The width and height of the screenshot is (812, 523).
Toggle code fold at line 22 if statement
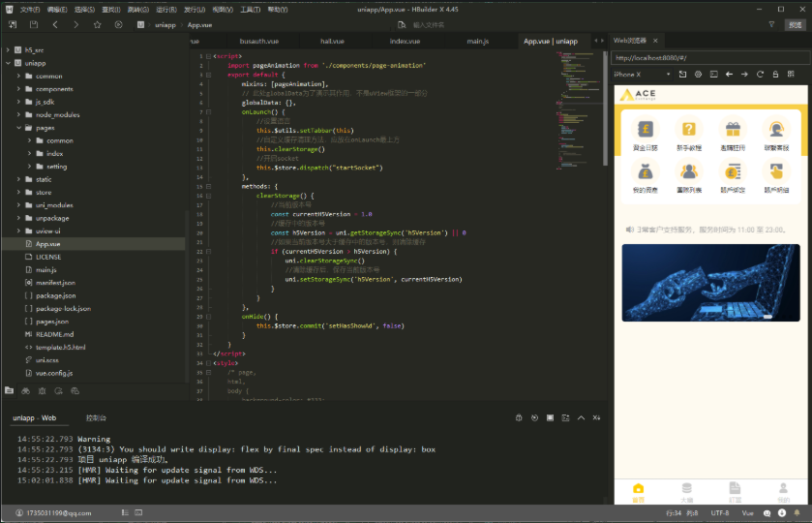pyautogui.click(x=208, y=252)
